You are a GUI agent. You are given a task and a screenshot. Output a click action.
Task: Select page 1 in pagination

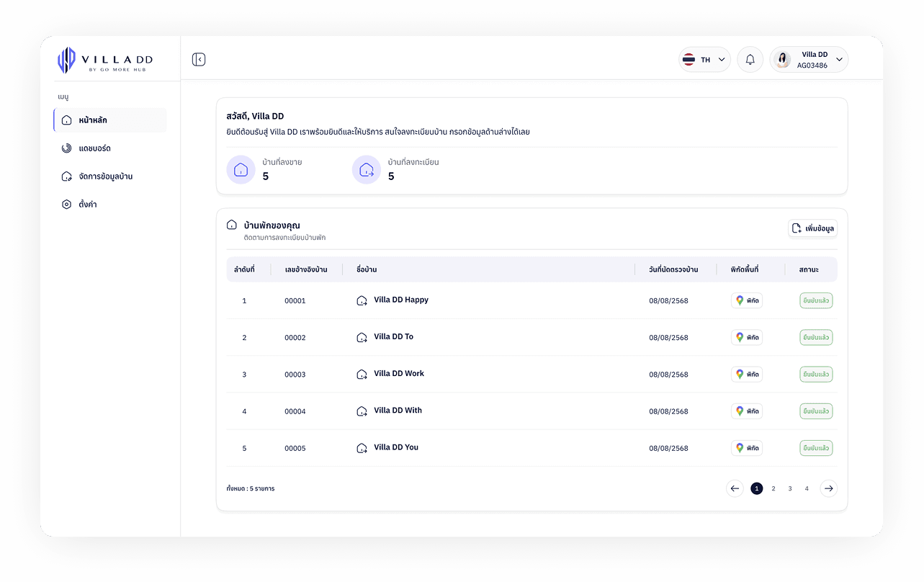757,488
